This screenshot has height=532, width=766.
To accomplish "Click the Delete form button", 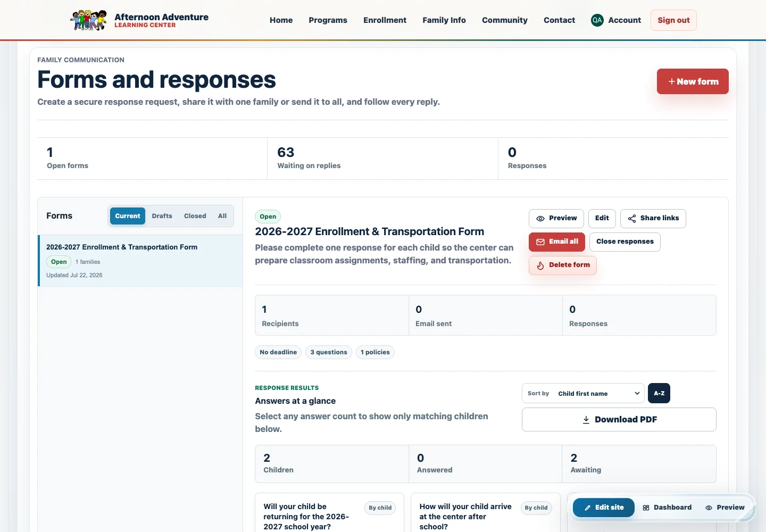I will tap(563, 265).
